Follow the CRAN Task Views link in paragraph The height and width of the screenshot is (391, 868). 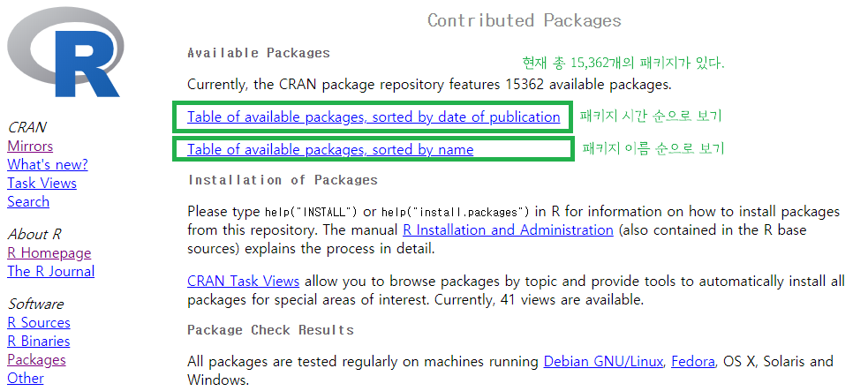coord(243,282)
